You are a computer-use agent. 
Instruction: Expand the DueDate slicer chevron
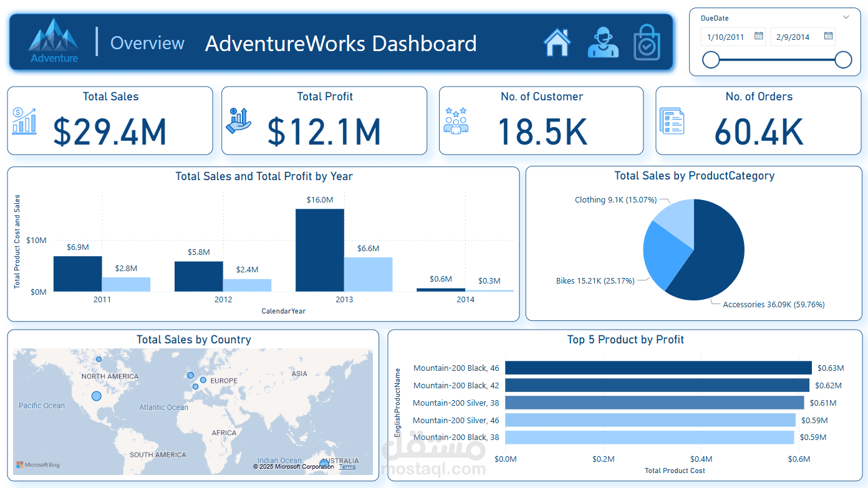[846, 17]
